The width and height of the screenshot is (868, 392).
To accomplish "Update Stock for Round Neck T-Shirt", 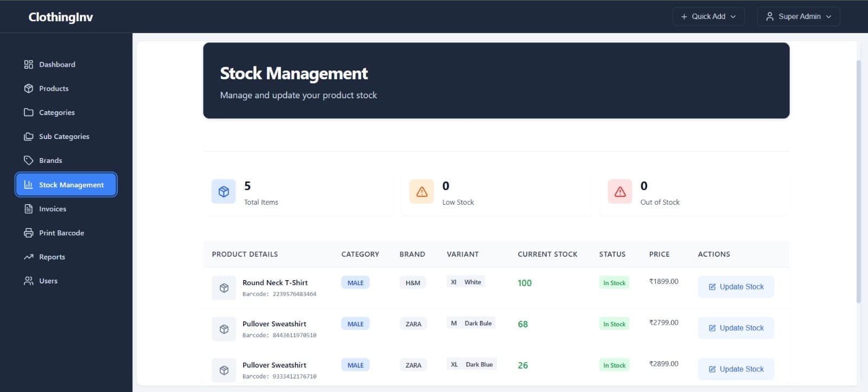I will 736,287.
